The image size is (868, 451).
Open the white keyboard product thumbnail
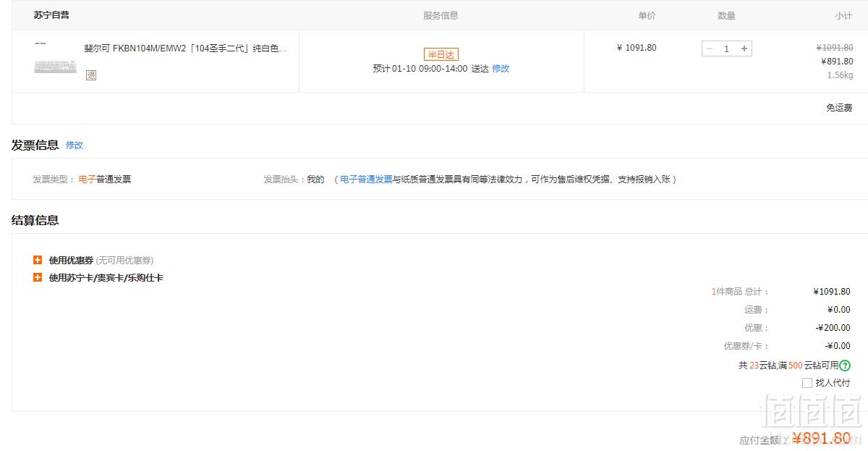[x=55, y=58]
